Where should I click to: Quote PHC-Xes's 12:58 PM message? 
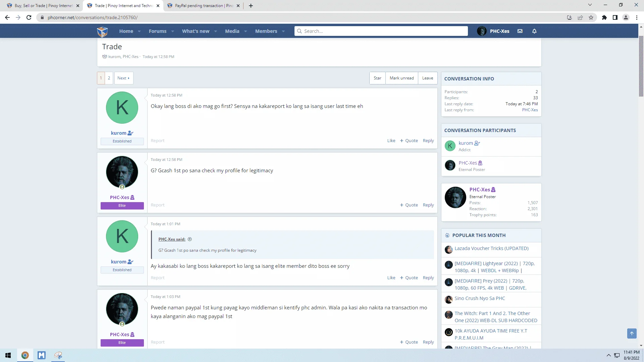[409, 205]
